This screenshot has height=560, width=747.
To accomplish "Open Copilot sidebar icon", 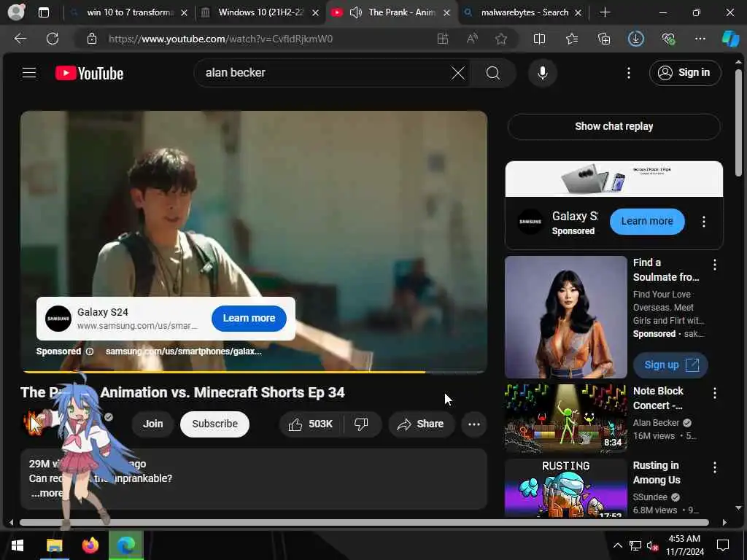I will click(730, 39).
